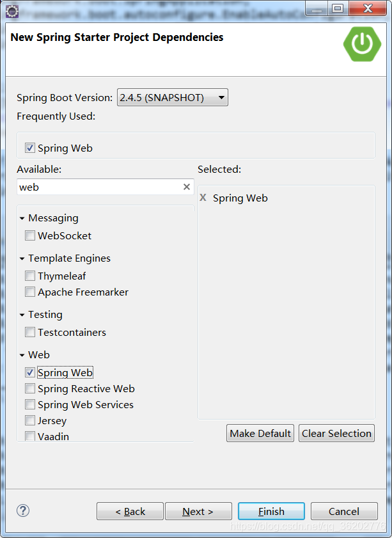Collapse the Template Engines category
This screenshot has width=392, height=538.
click(22, 258)
